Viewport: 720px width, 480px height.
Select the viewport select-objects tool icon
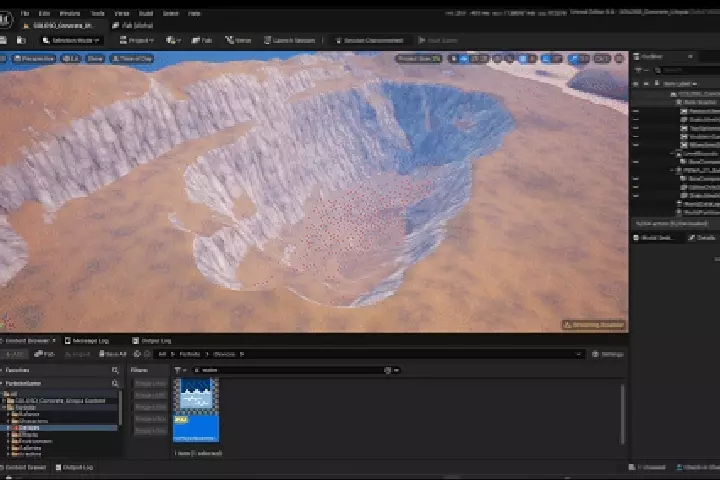click(454, 59)
